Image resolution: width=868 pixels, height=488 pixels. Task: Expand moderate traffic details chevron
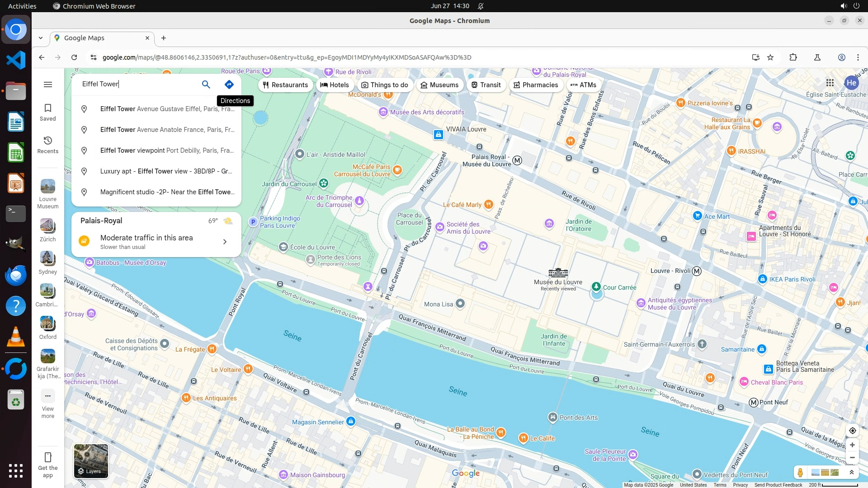[225, 242]
